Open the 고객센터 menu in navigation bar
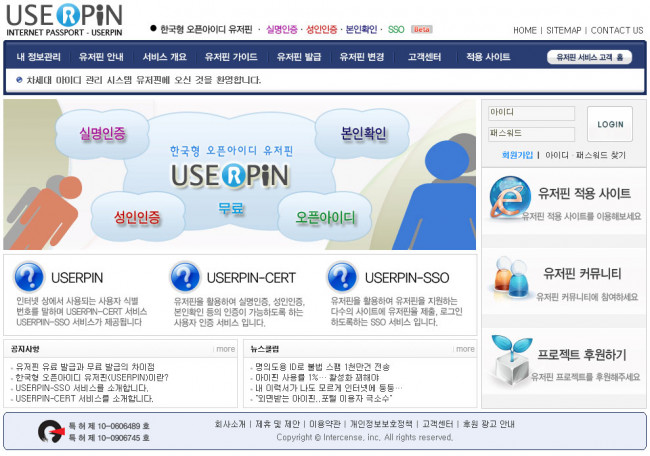This screenshot has width=650, height=456. coord(424,57)
